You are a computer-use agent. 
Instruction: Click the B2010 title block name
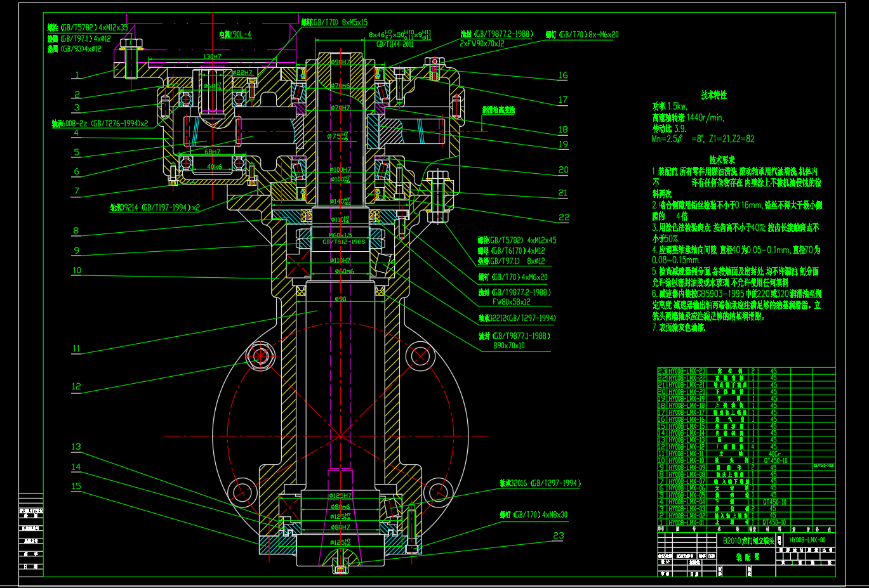pos(749,541)
